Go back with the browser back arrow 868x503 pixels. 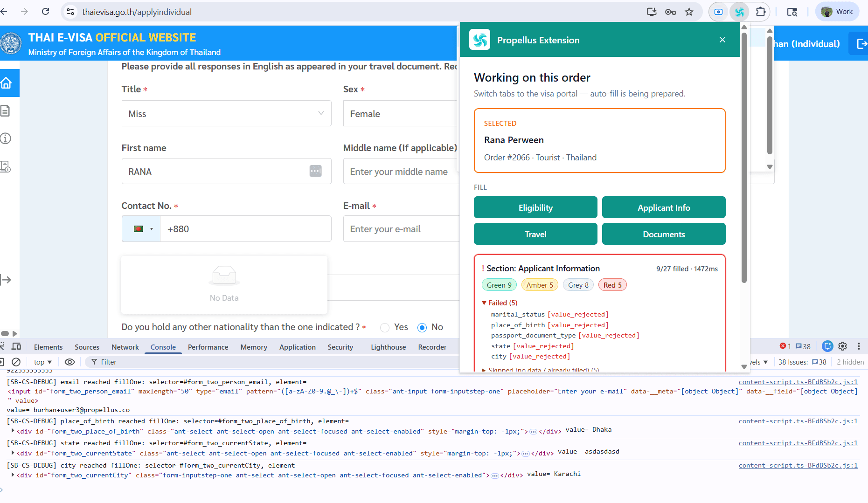4,12
